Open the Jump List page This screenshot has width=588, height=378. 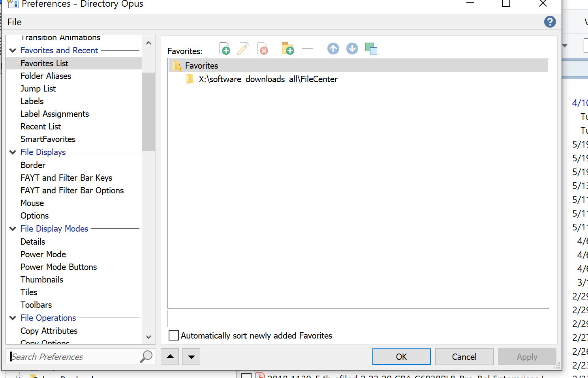pos(38,88)
